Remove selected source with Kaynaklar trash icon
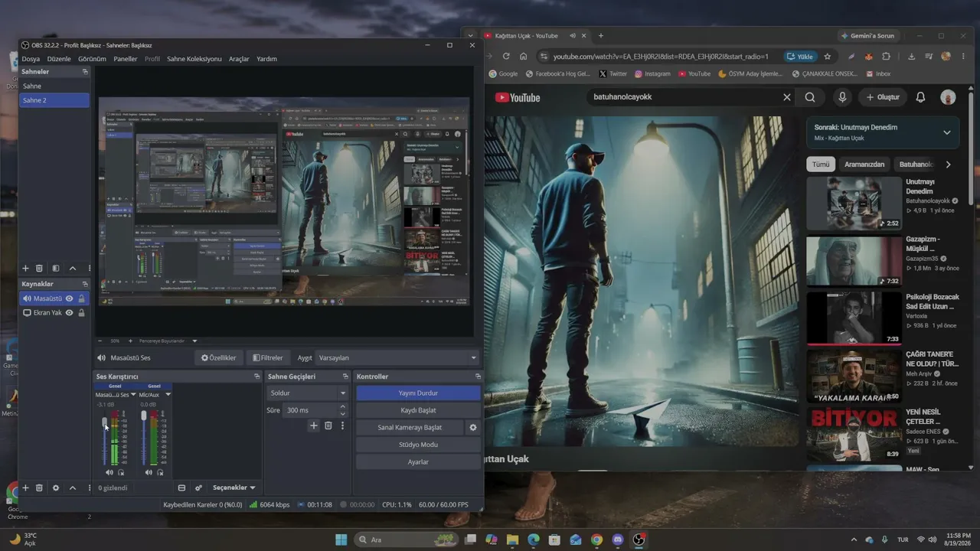The image size is (980, 551). (40, 487)
